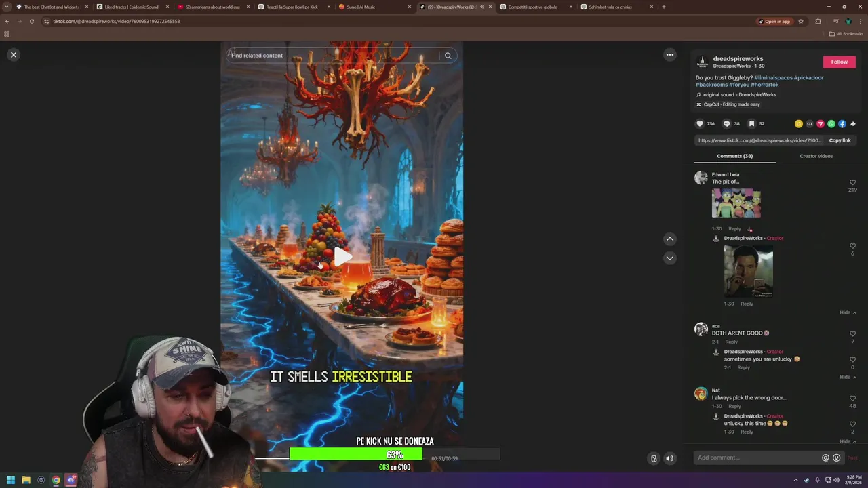Switch to Epidemic Sound Liked tracks tab
The image size is (868, 488).
click(132, 7)
